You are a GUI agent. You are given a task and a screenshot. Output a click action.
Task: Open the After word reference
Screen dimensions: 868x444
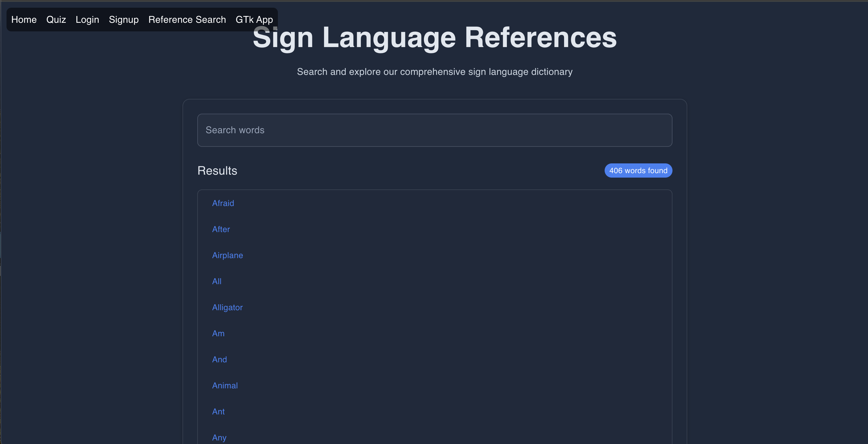pos(221,229)
